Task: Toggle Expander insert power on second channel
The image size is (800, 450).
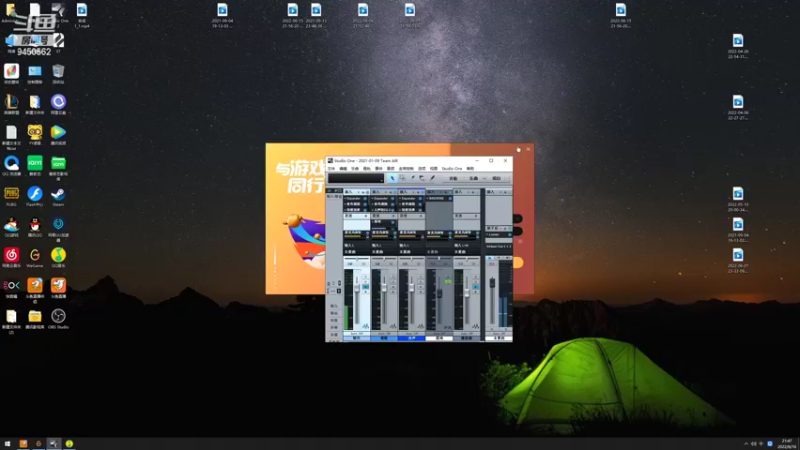Action: tap(392, 198)
